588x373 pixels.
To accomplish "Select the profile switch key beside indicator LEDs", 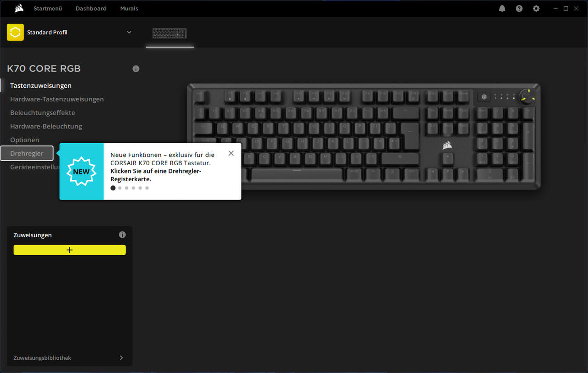I will pyautogui.click(x=484, y=97).
